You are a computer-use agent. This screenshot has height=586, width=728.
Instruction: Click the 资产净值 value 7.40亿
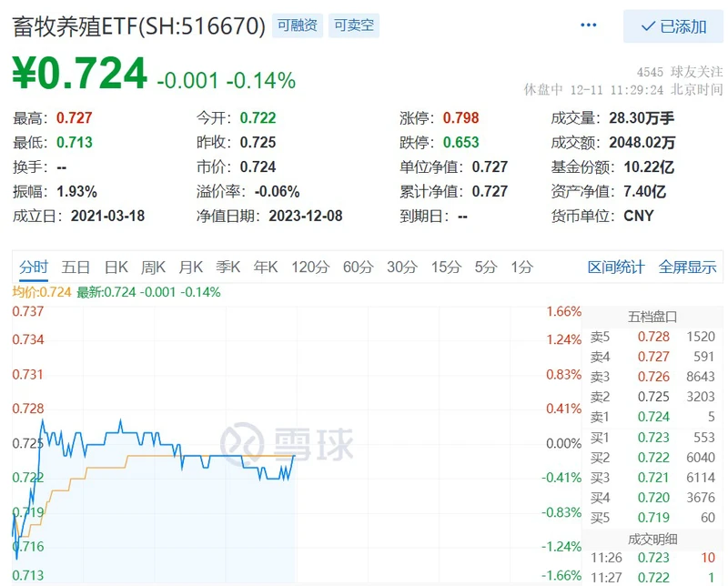pyautogui.click(x=644, y=191)
